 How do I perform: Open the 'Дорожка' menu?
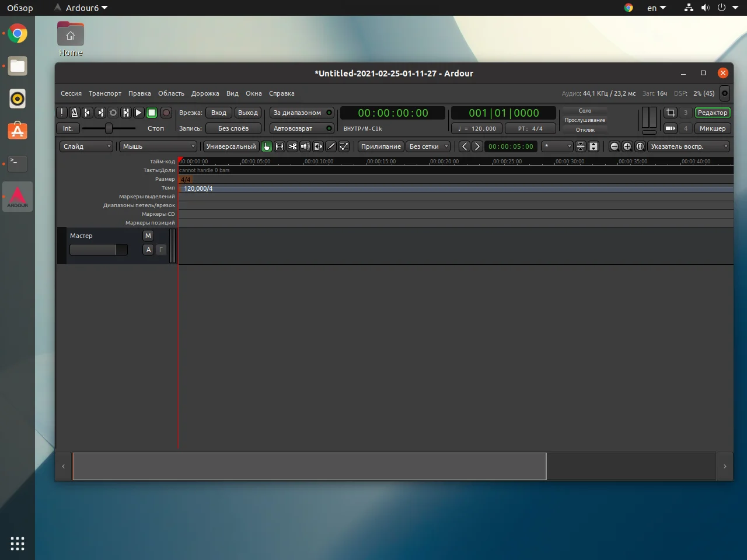(205, 93)
